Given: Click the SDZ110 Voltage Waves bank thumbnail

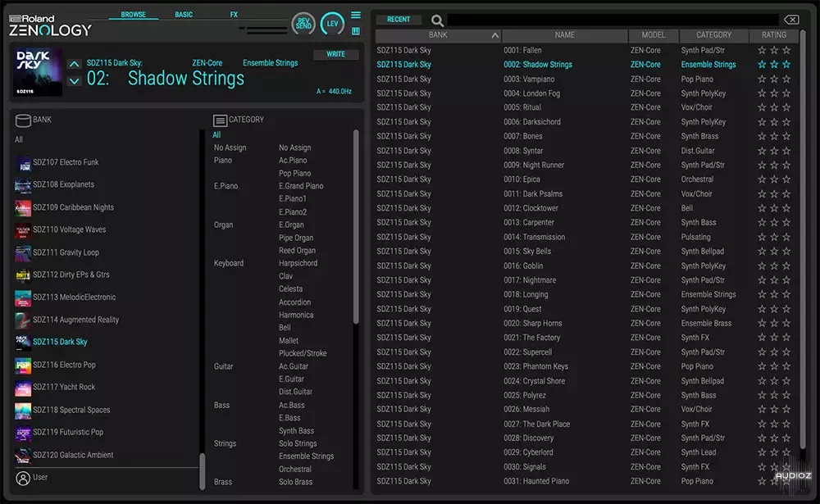Looking at the screenshot, I should 23,230.
